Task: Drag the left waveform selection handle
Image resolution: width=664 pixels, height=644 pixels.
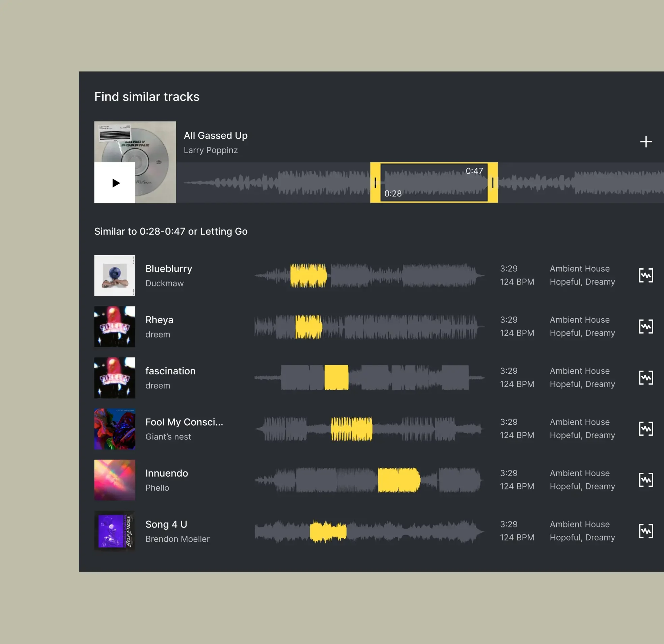Action: coord(377,183)
